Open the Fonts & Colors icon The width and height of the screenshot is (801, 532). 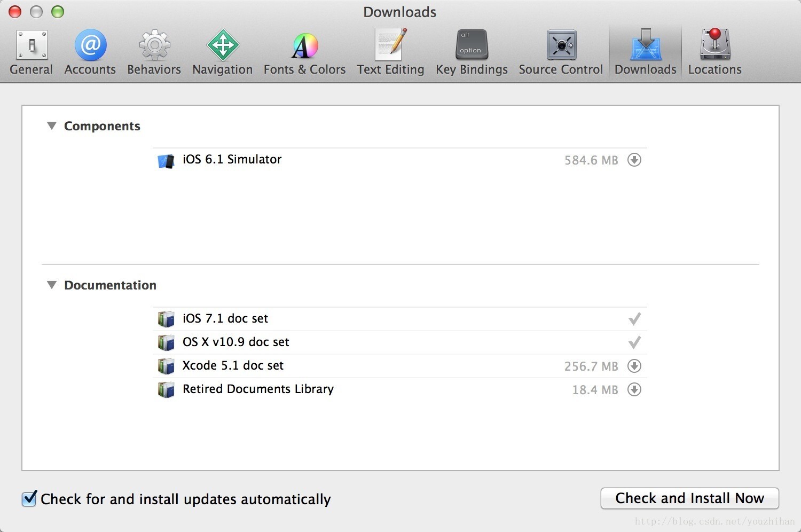click(305, 46)
